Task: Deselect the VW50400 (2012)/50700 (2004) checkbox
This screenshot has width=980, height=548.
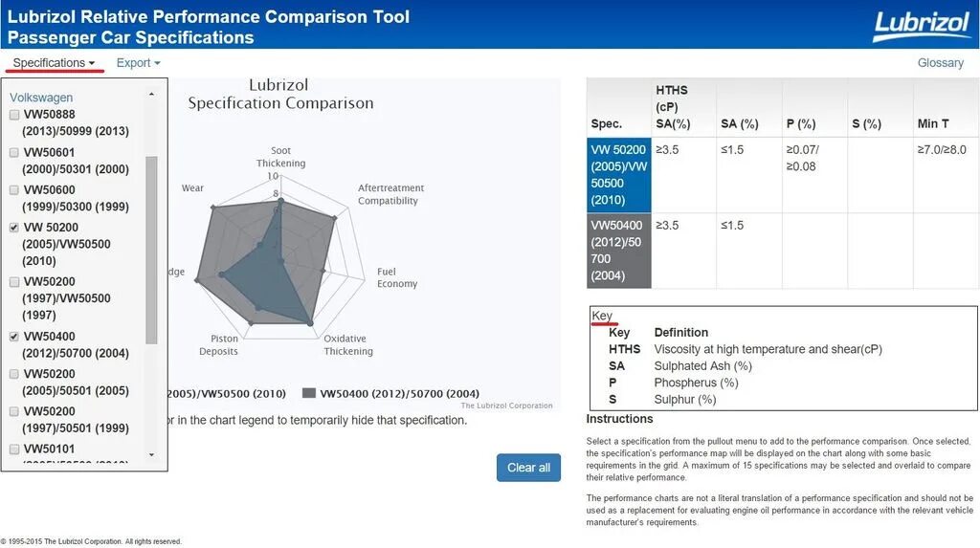Action: click(14, 337)
